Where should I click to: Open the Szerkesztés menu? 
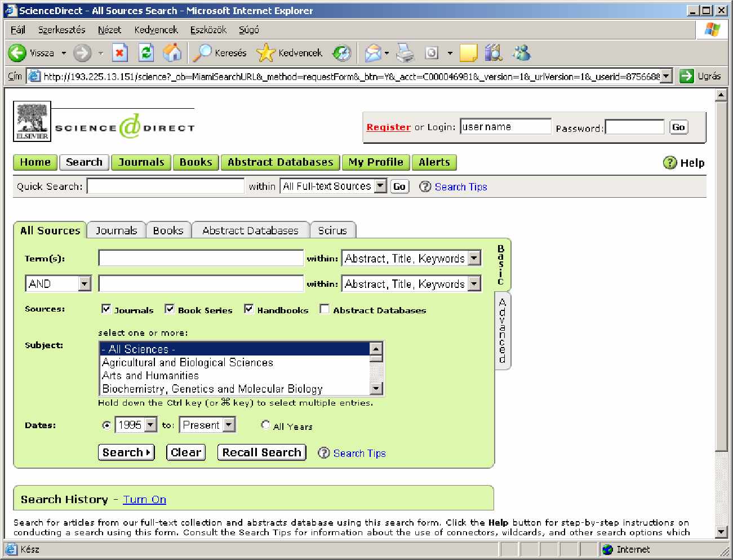click(x=61, y=30)
